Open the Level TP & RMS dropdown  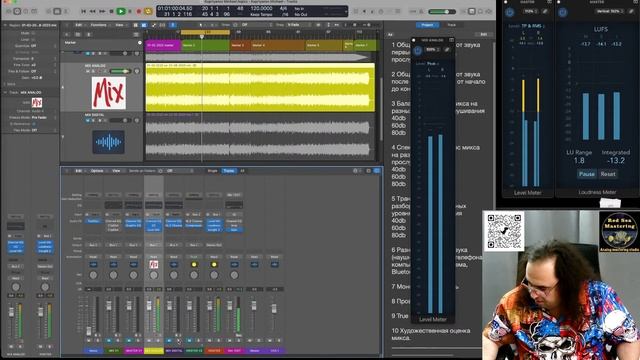pos(533,26)
